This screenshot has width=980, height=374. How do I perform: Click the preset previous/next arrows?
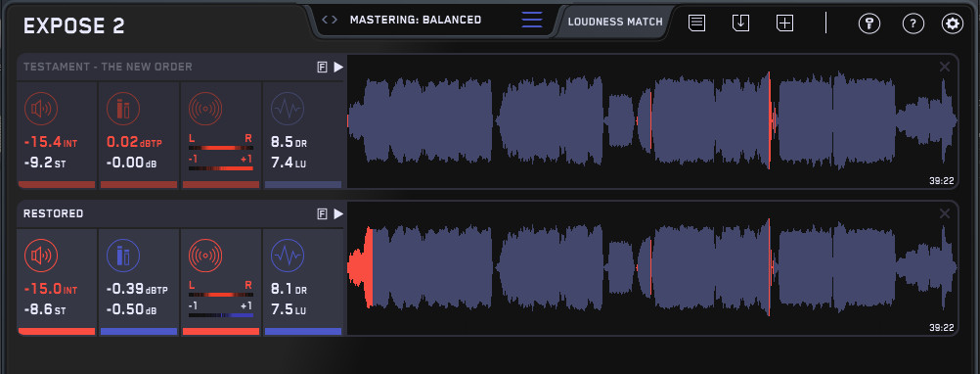[330, 20]
